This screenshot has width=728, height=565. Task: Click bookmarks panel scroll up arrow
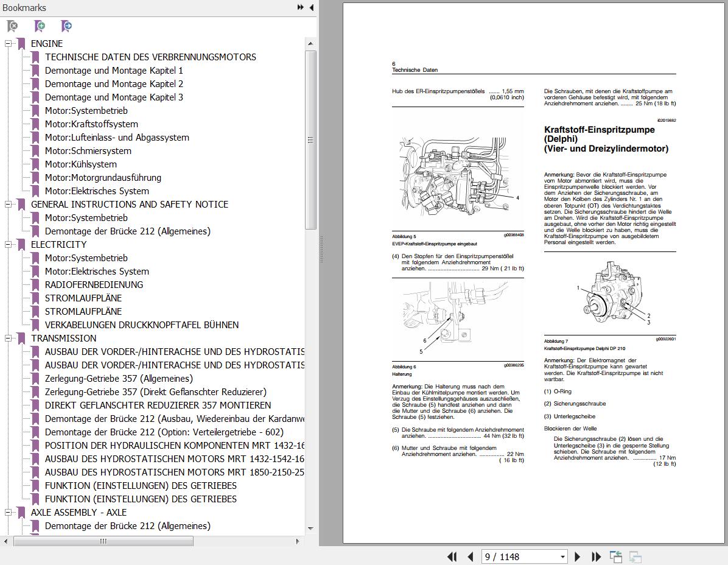310,44
